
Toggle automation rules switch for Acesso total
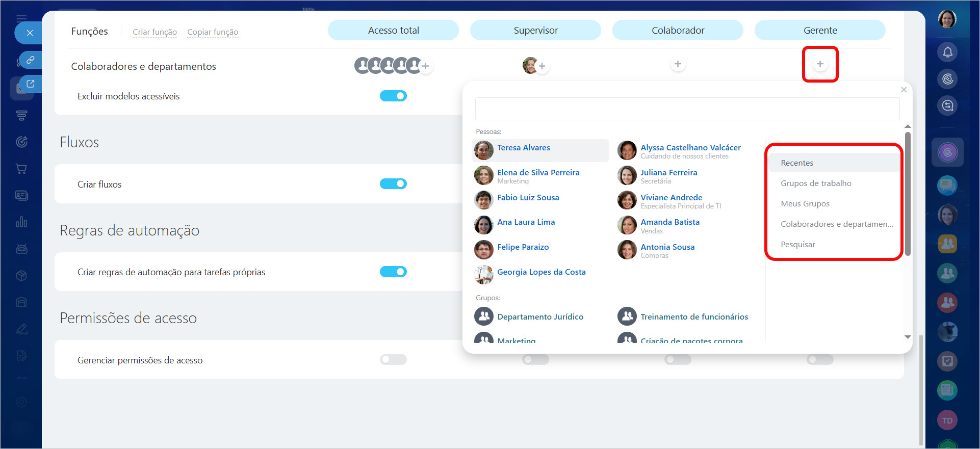coord(393,272)
